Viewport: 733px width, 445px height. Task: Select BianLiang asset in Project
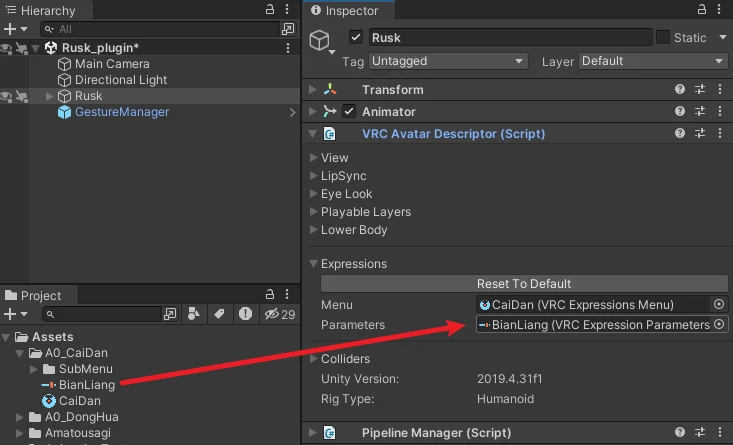(x=86, y=385)
